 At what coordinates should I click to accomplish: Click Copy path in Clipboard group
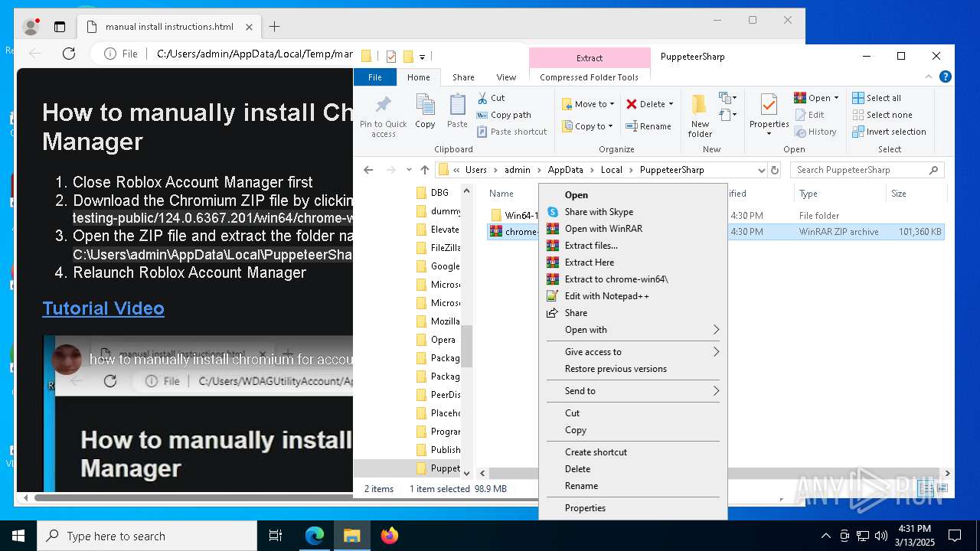click(504, 115)
